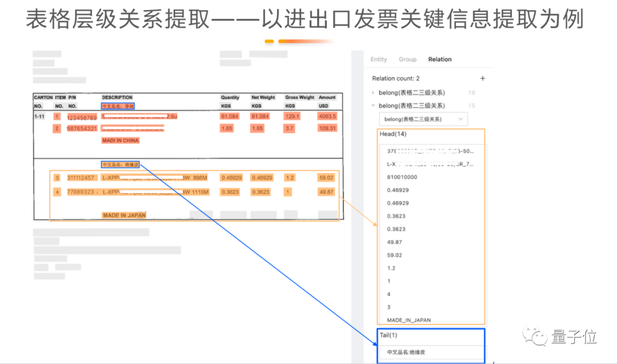617x364 pixels.
Task: Select 1.2 in the Head list
Action: click(391, 268)
